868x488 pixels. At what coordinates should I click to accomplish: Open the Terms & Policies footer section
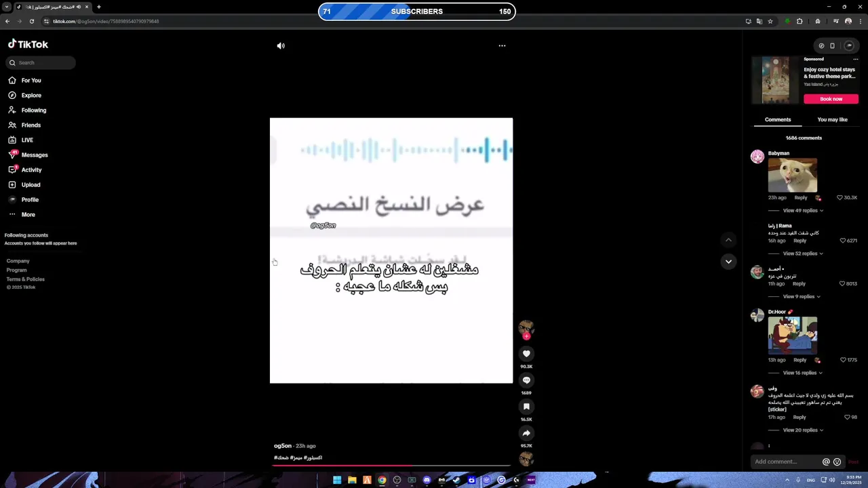click(x=26, y=279)
